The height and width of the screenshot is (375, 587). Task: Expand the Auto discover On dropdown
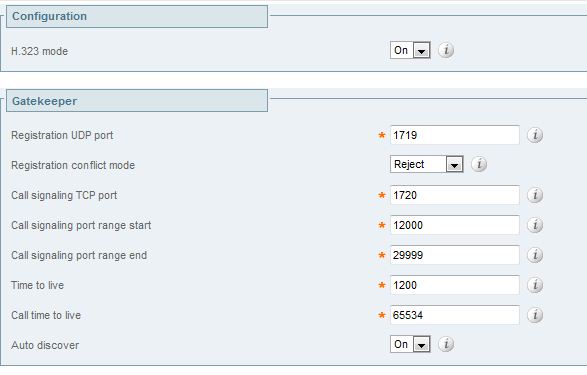(x=410, y=344)
